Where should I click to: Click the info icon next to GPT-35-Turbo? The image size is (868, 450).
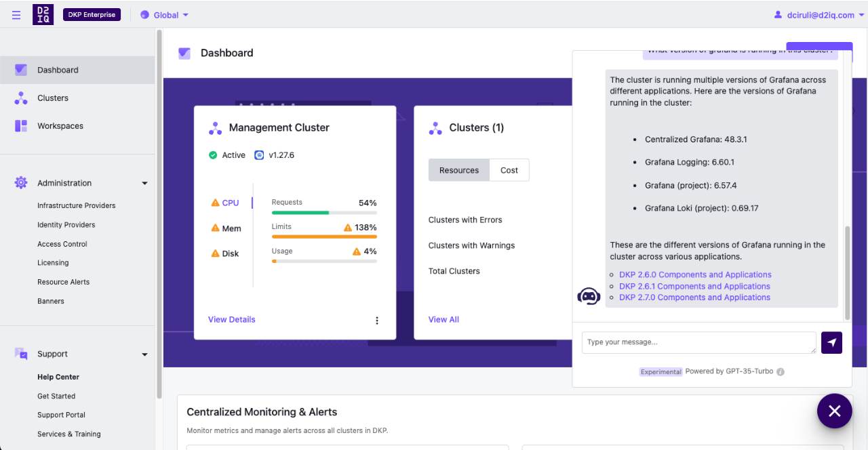[780, 371]
